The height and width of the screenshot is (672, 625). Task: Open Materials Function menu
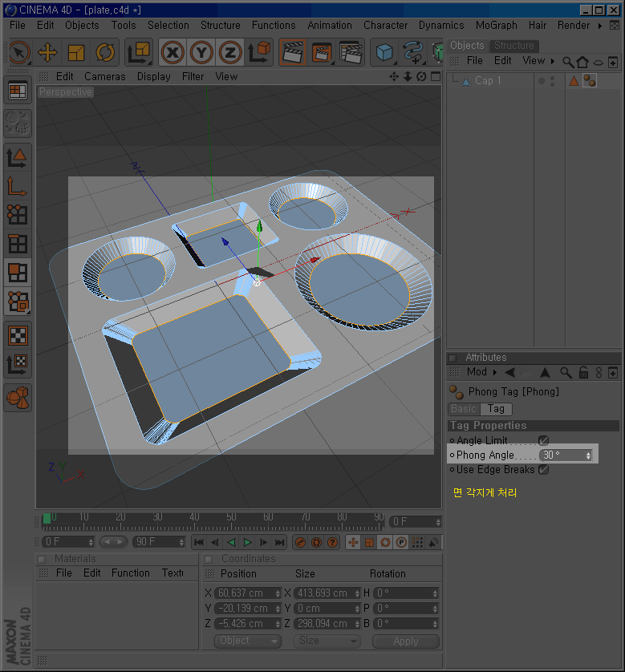pos(130,573)
